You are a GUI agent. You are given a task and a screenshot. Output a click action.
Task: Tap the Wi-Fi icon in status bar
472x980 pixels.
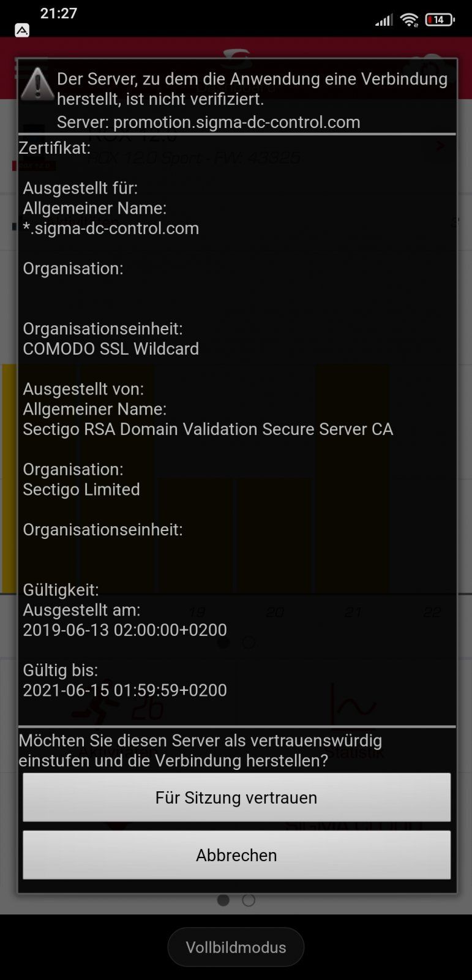(x=409, y=20)
